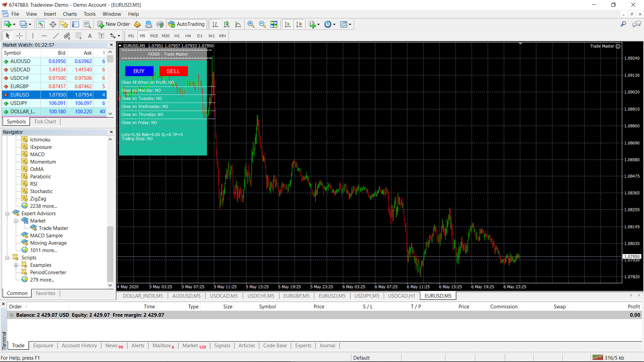Toggle Auto Scroll toolbar button
This screenshot has width=644, height=362.
[287, 24]
